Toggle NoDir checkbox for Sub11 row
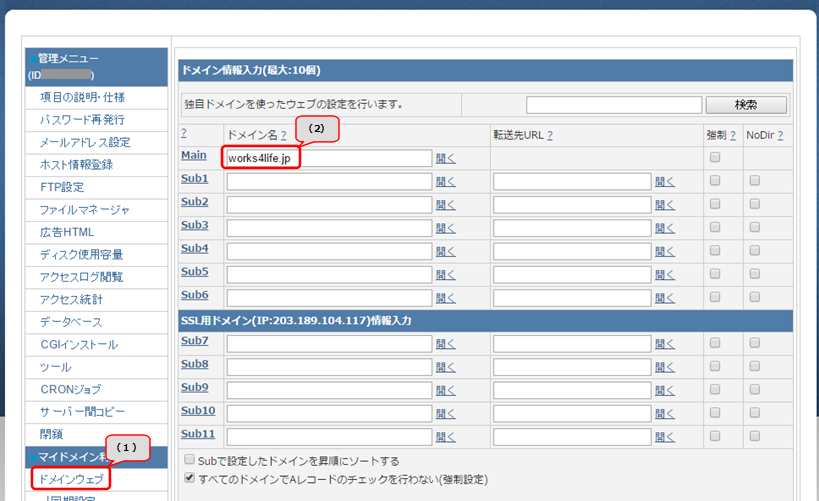Image resolution: width=819 pixels, height=501 pixels. click(755, 436)
